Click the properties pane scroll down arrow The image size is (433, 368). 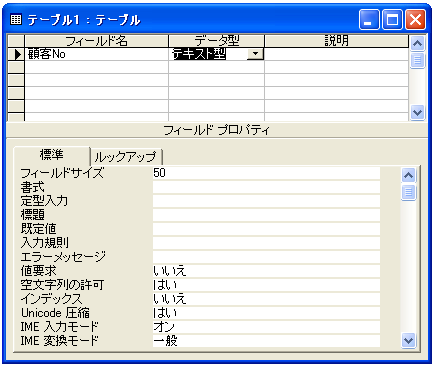coord(409,341)
